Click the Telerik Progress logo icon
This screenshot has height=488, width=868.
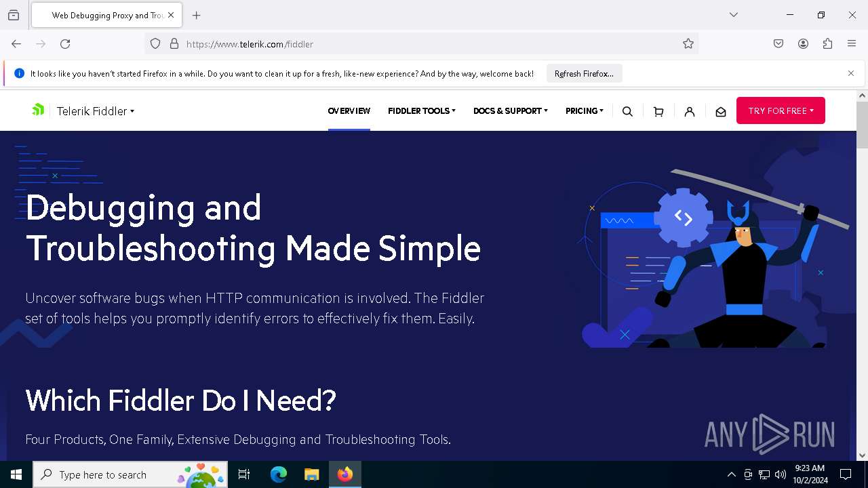(x=38, y=110)
